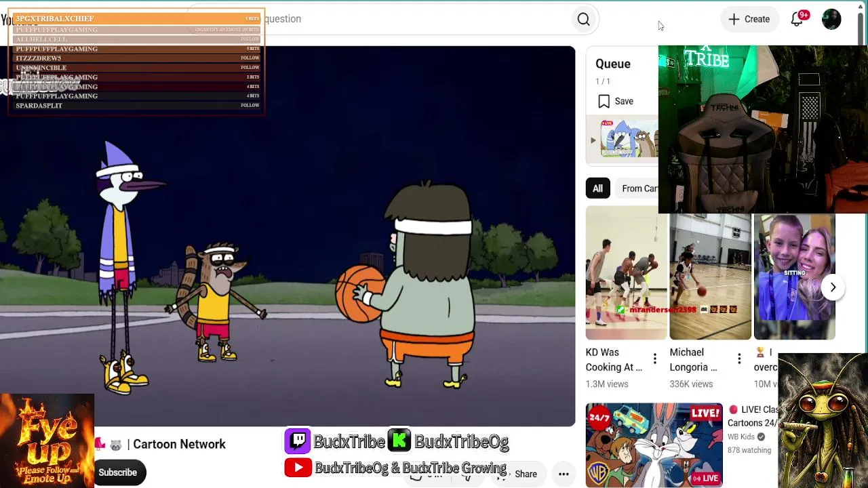
Task: Open the Michael Longoria short thumbnail
Action: (710, 277)
